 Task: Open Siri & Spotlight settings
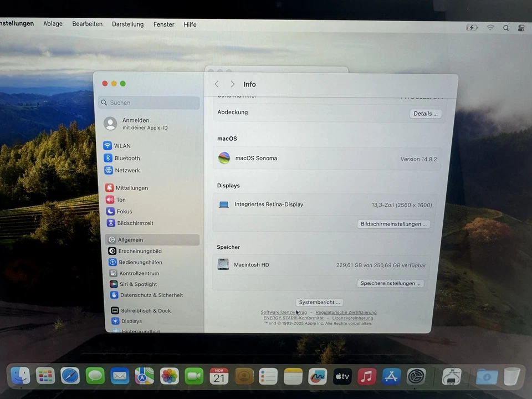click(134, 284)
